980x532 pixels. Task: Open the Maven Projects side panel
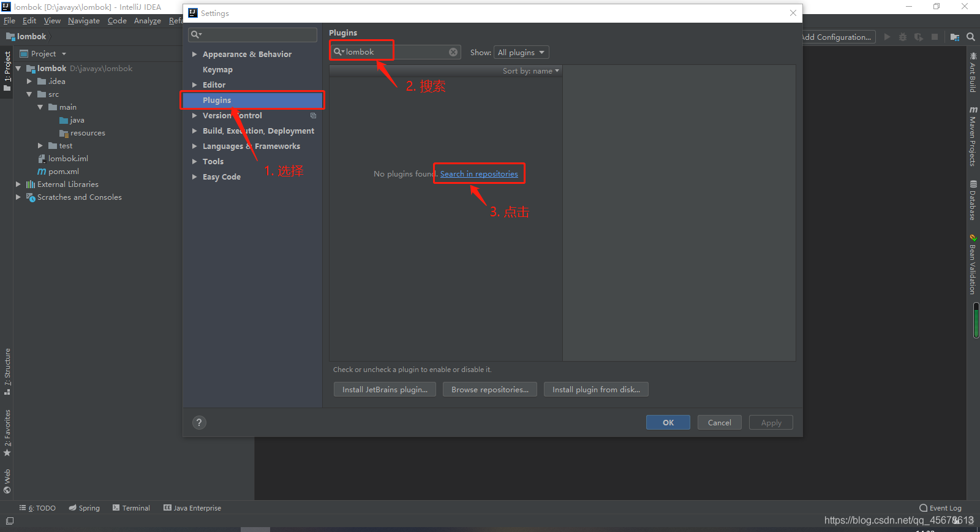point(973,136)
